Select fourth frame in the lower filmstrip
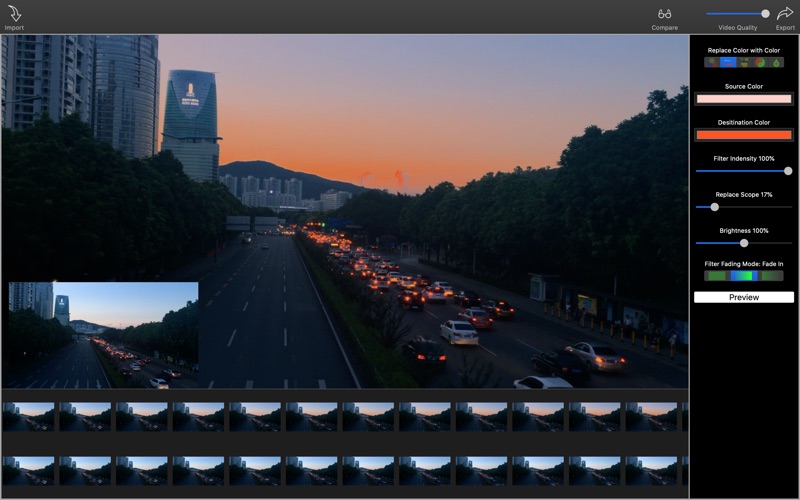Image resolution: width=800 pixels, height=500 pixels. coord(198,471)
